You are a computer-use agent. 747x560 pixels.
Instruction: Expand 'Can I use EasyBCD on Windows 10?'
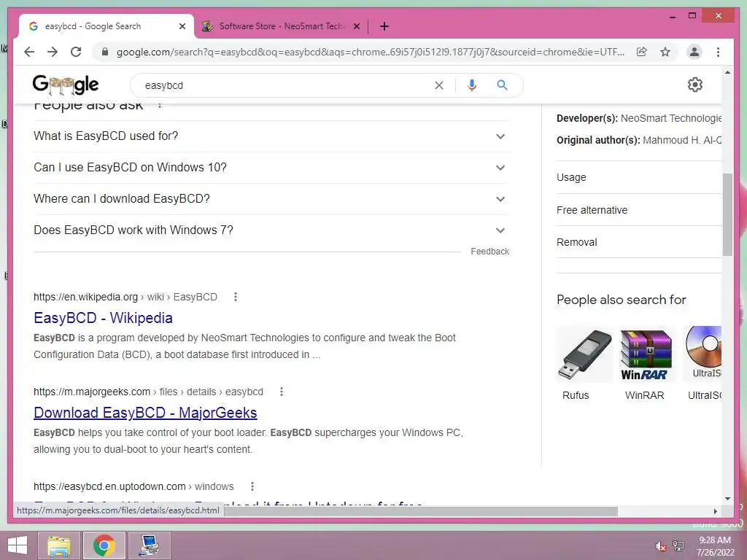[x=271, y=168]
